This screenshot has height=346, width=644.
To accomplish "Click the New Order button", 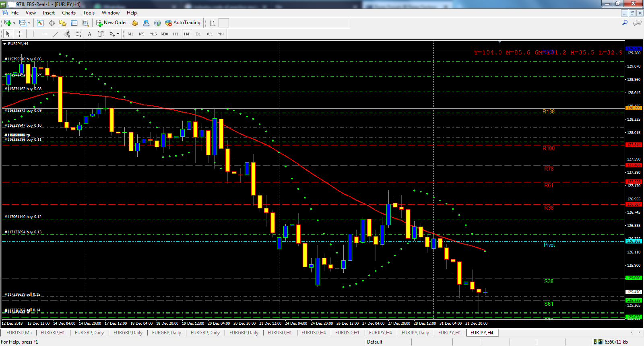I will pyautogui.click(x=111, y=23).
